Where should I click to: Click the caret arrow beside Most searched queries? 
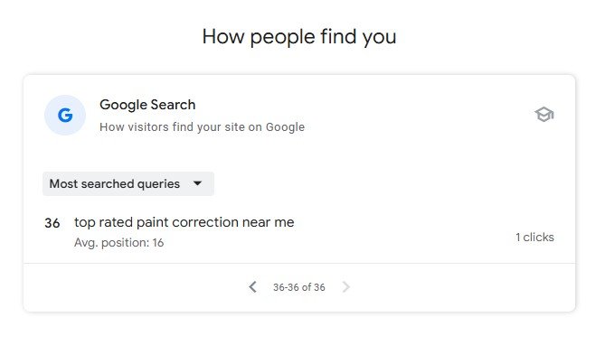(x=197, y=183)
